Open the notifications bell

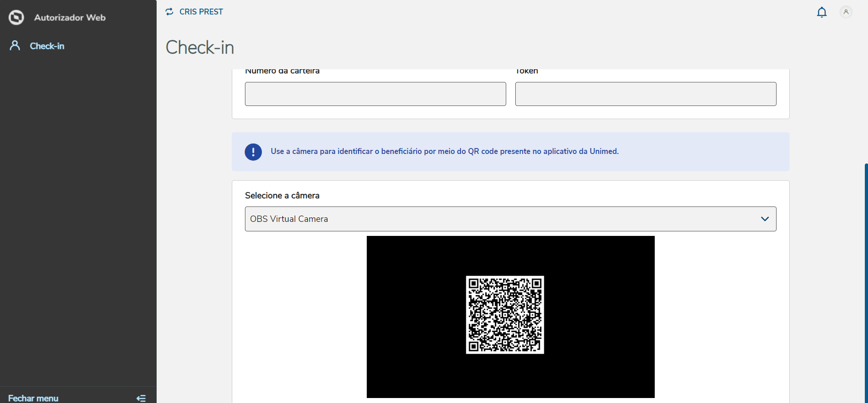coord(822,12)
